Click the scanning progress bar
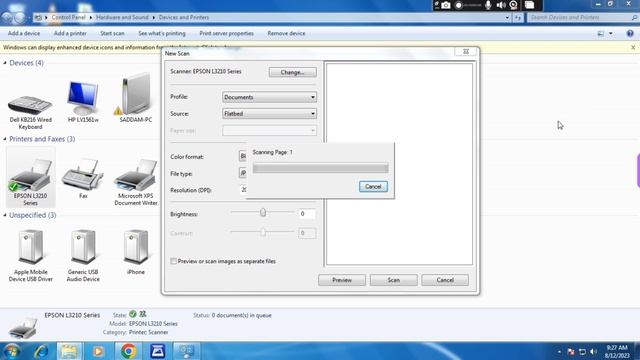This screenshot has width=640, height=360. pyautogui.click(x=320, y=168)
